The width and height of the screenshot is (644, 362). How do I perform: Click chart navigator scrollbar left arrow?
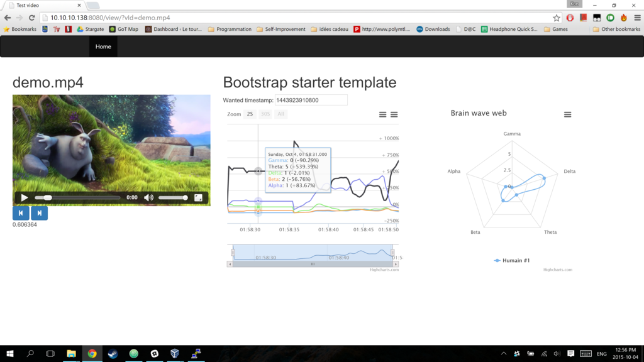(x=230, y=265)
